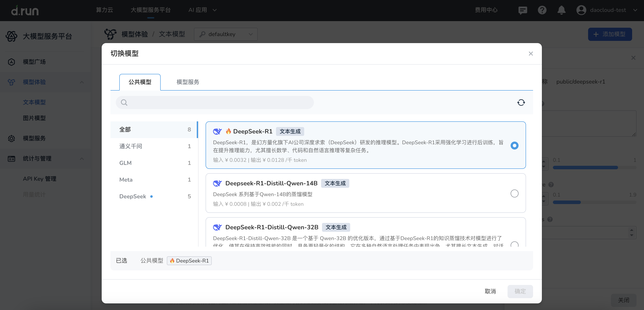Image resolution: width=644 pixels, height=310 pixels.
Task: Click the 确定 button
Action: tap(520, 291)
